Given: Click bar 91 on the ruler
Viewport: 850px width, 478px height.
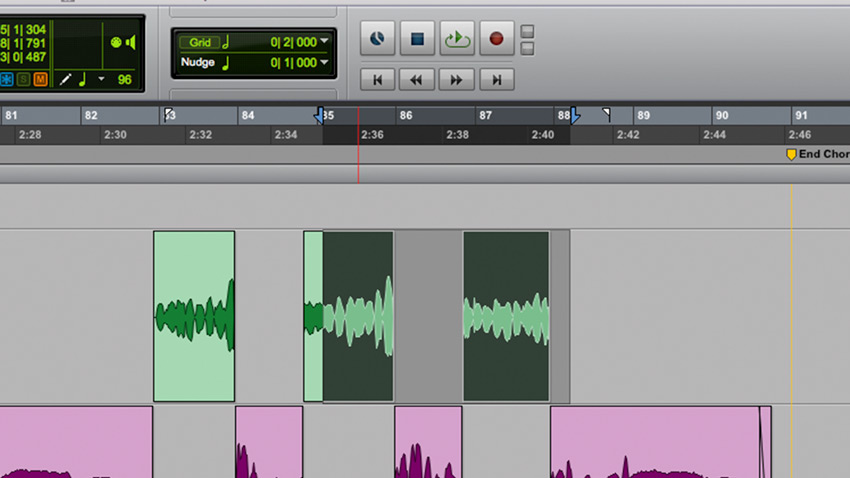Looking at the screenshot, I should [801, 115].
